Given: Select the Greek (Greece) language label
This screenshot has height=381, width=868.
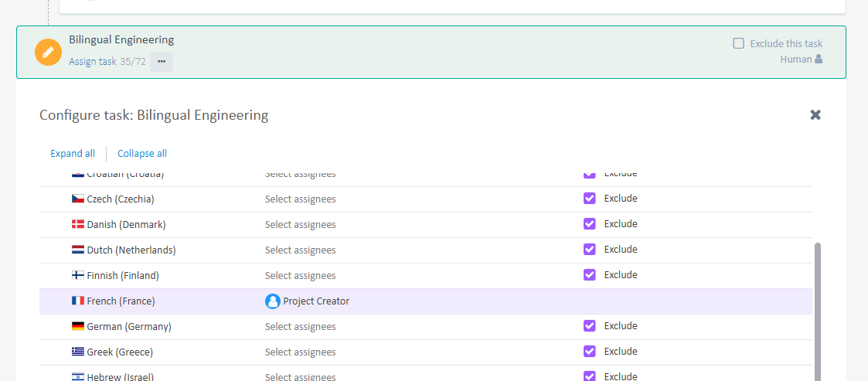Looking at the screenshot, I should (120, 352).
